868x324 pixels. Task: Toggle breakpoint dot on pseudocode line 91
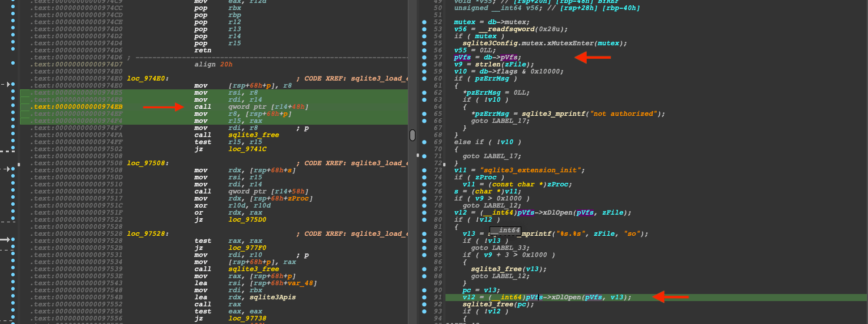point(424,298)
